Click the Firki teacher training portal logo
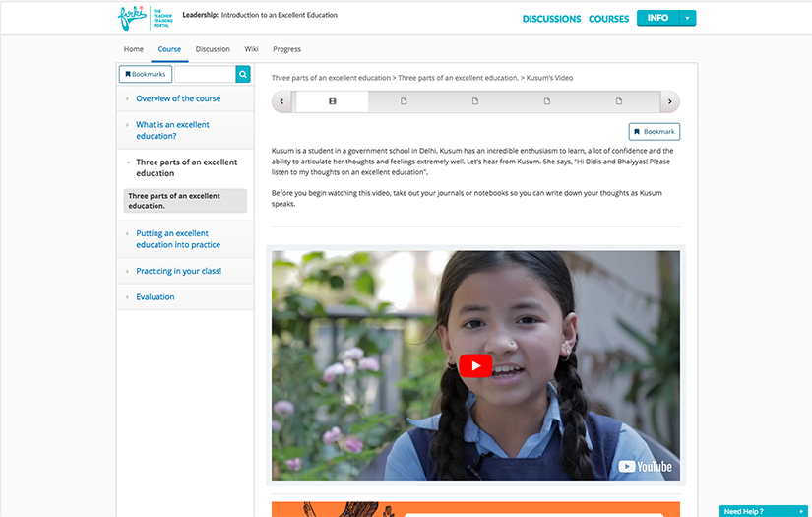 point(146,18)
